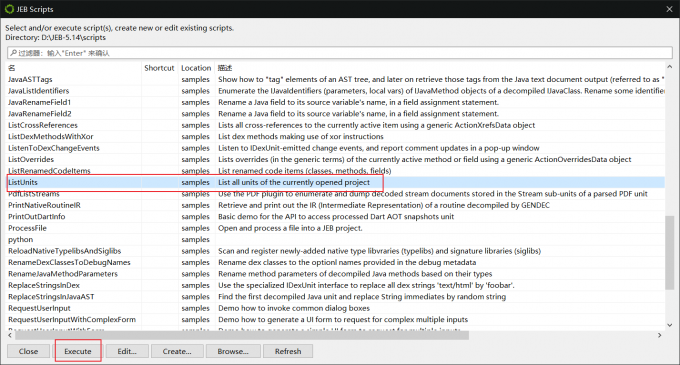
Task: Select the ReplaceStringsInDex script
Action: [x=44, y=285]
